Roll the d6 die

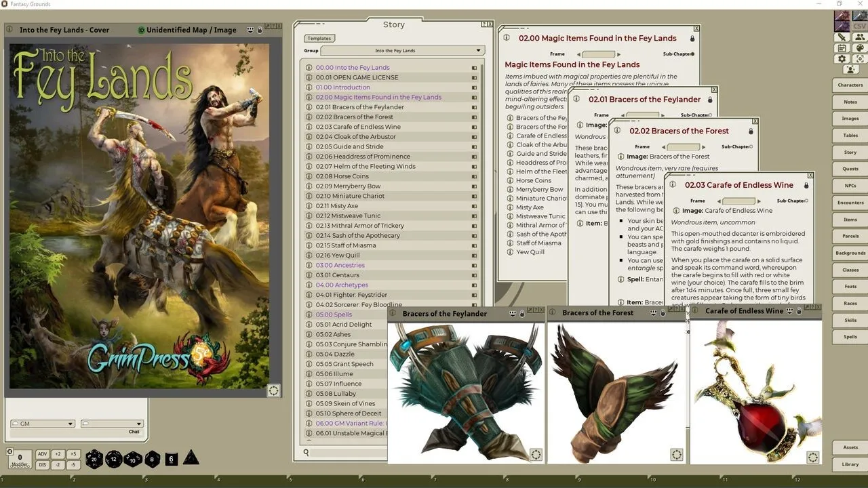click(x=171, y=459)
